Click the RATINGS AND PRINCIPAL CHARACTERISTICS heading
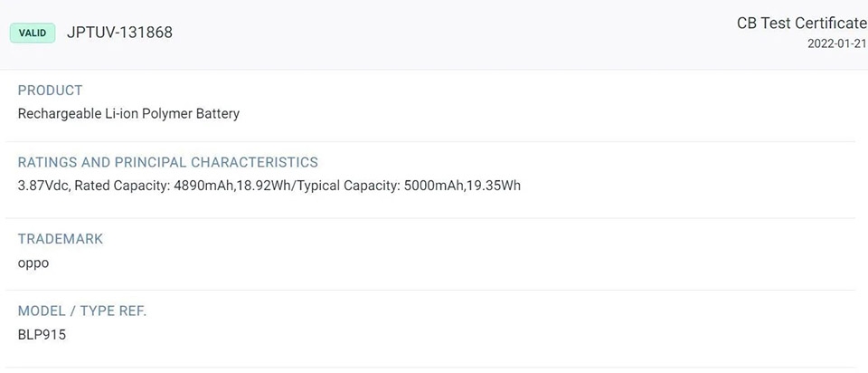Viewport: 868px width, 373px height. pos(168,162)
